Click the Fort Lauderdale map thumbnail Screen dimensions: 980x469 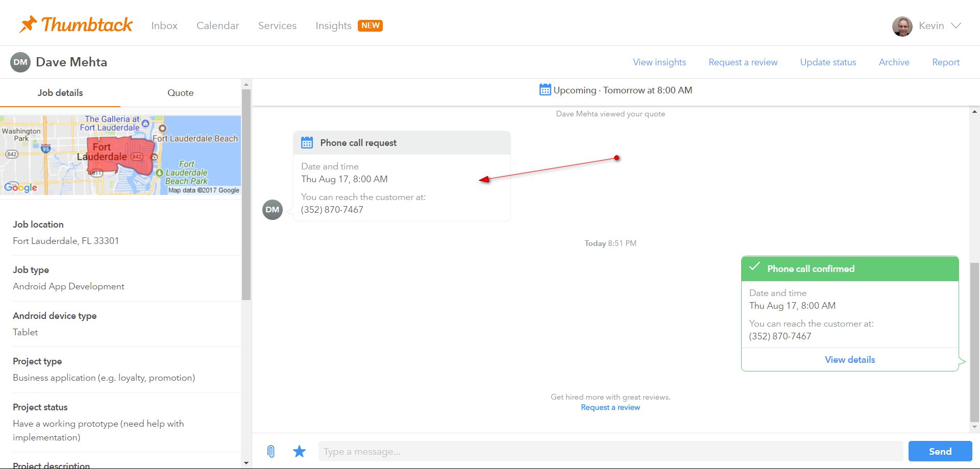[120, 155]
